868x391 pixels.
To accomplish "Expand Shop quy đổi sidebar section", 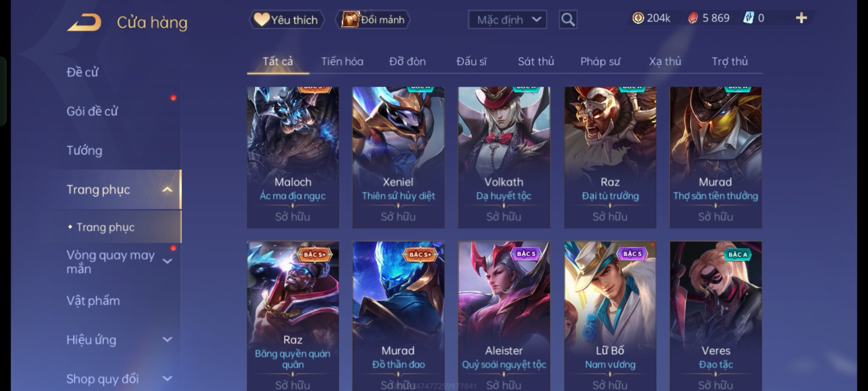I will pos(167,379).
